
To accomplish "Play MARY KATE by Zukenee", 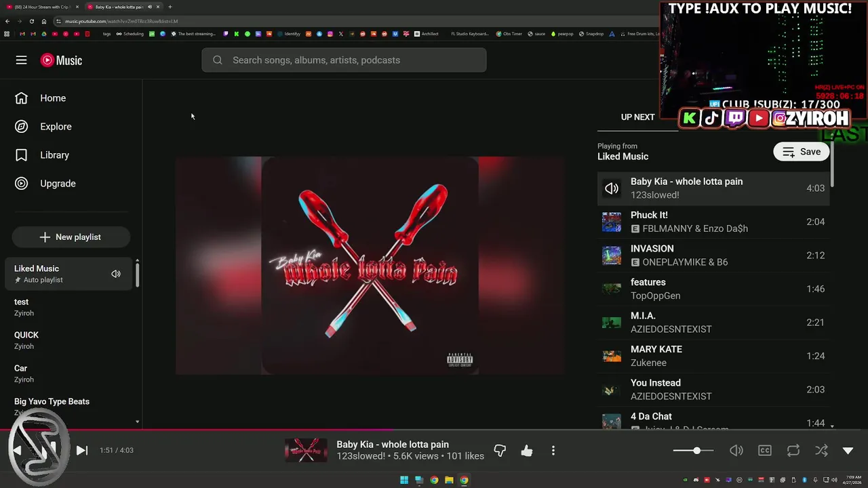I will pyautogui.click(x=713, y=356).
